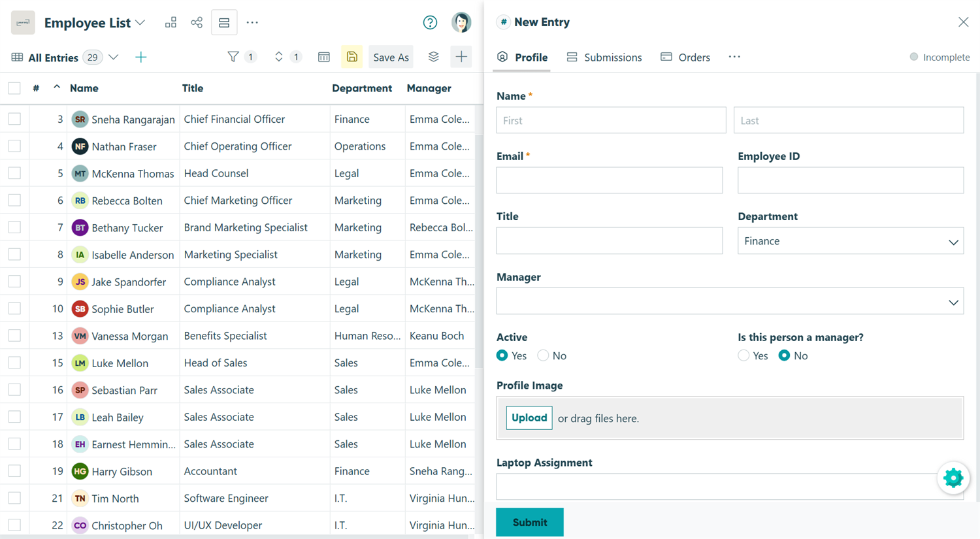The width and height of the screenshot is (980, 539).
Task: Open the Department dropdown showing Finance
Action: click(x=851, y=241)
